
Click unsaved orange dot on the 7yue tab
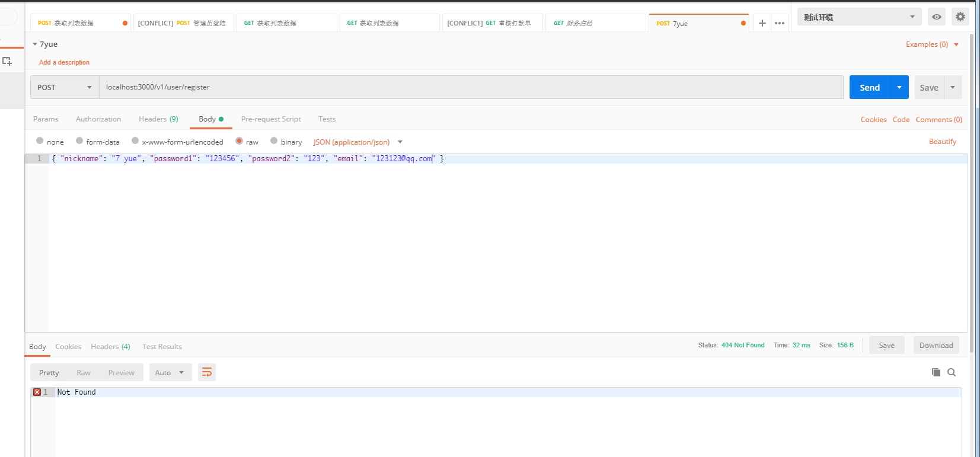pyautogui.click(x=743, y=23)
